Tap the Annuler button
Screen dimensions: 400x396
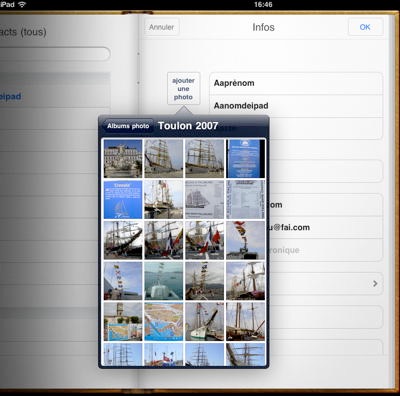[162, 27]
